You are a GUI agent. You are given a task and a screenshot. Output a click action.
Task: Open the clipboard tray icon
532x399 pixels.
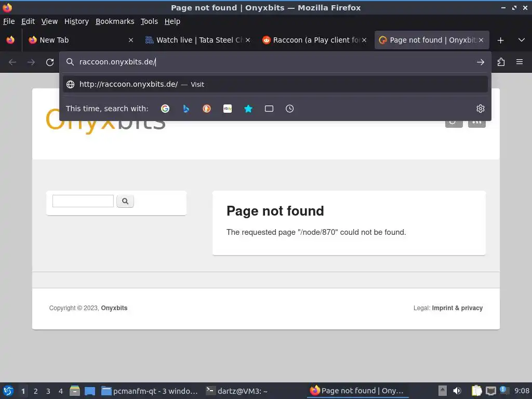477,391
